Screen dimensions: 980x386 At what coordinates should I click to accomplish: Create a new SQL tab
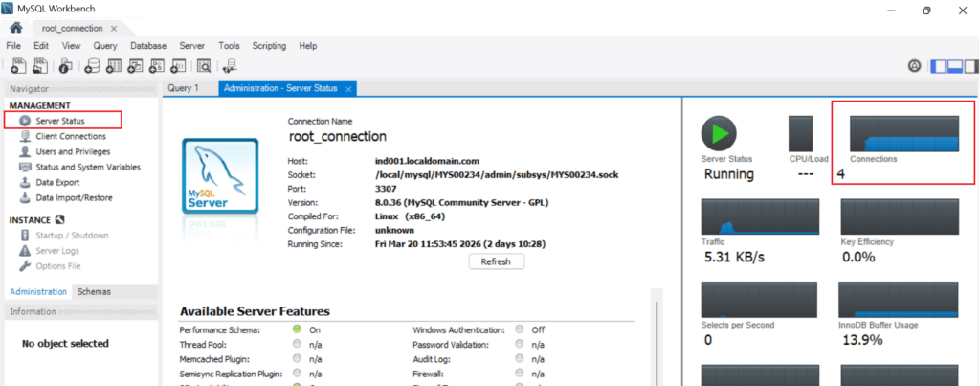(x=19, y=66)
